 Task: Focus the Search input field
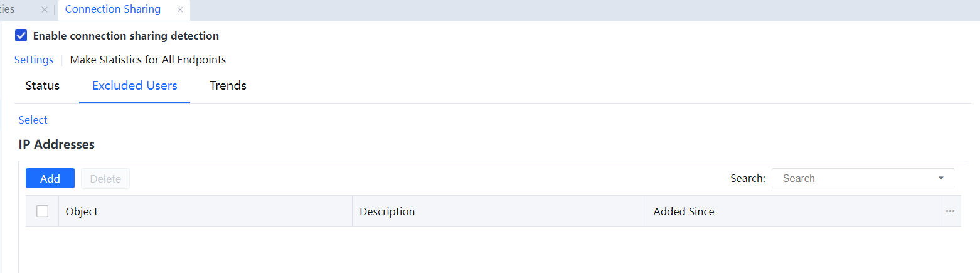point(853,178)
